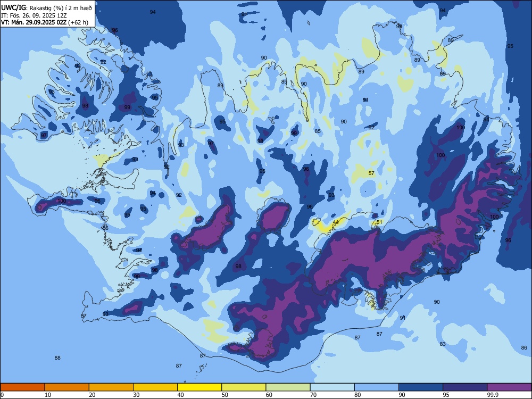This screenshot has height=399, width=532.
Task: Select the orange 10–20 legend swatch
Action: (67, 387)
